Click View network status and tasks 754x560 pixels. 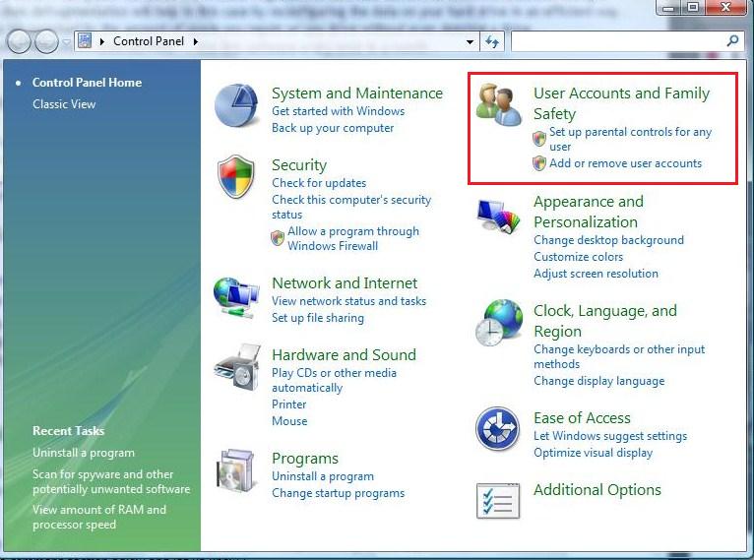tap(349, 301)
